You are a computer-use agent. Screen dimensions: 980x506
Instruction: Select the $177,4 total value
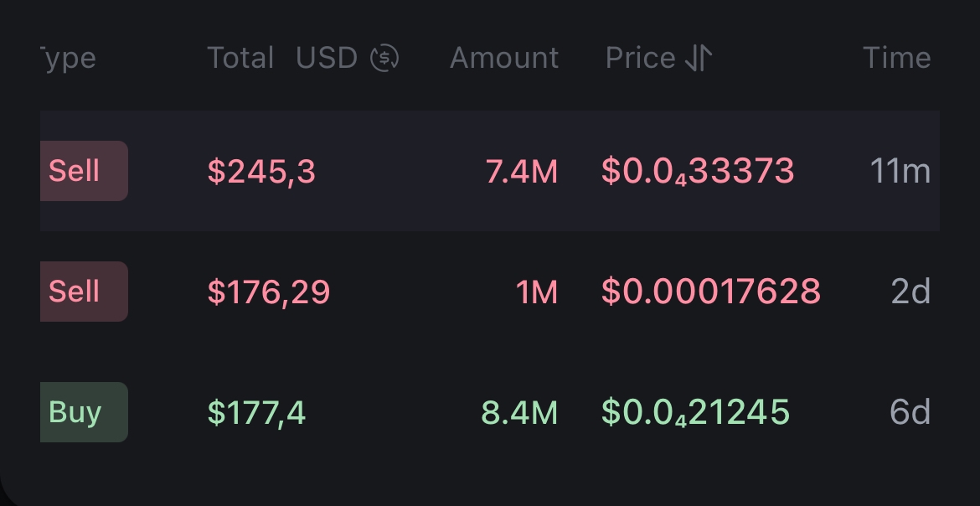(x=256, y=413)
